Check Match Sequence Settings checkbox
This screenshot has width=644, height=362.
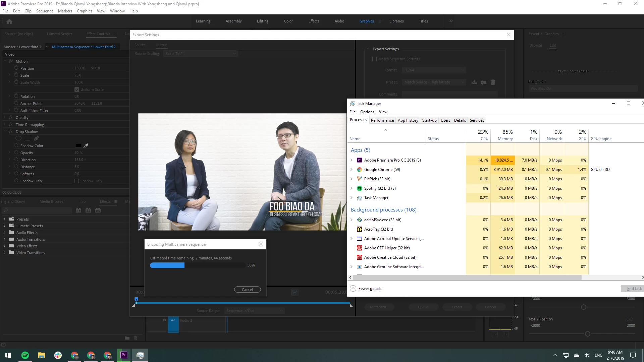pyautogui.click(x=375, y=59)
